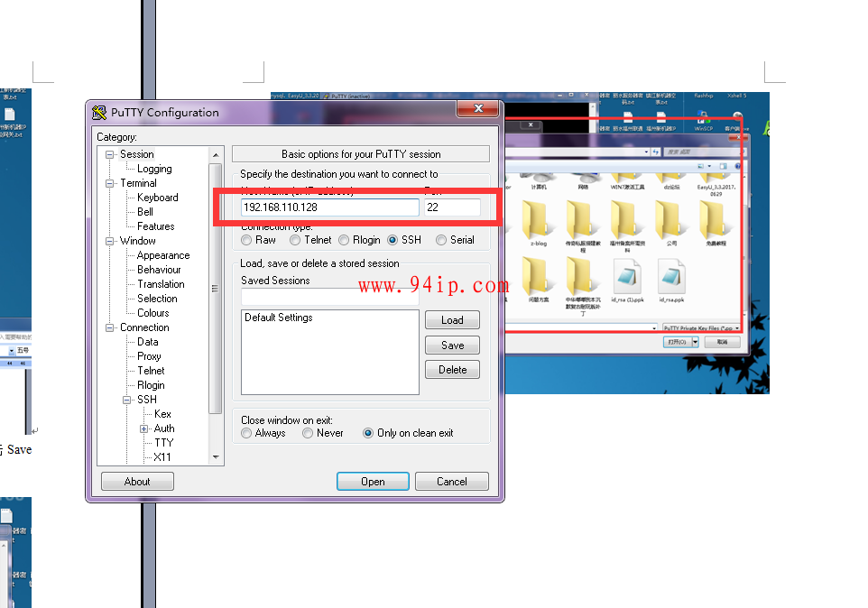Open the dropdown arrow beside the 打开(O) button
This screenshot has height=608, width=868.
(696, 342)
